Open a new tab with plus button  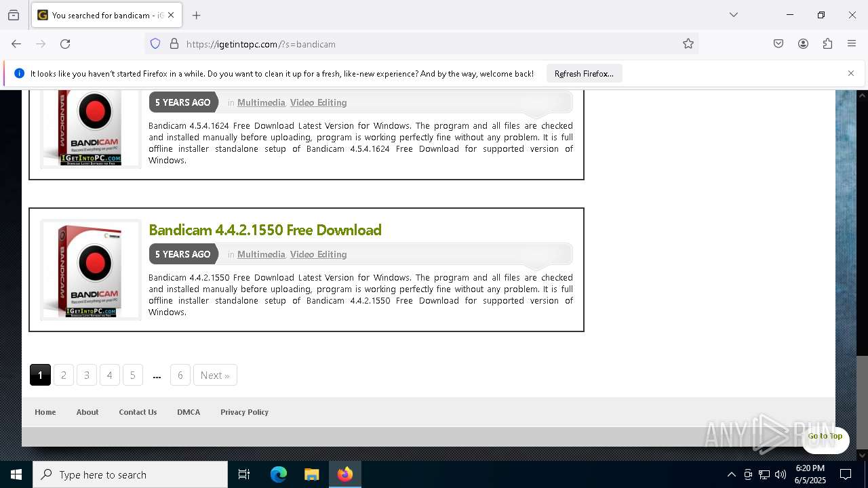(197, 15)
